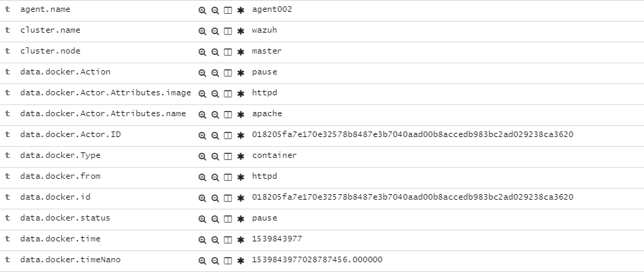Screen dimensions: 644x272
Task: Filter out container on data.docker.Type row
Action: (215, 157)
